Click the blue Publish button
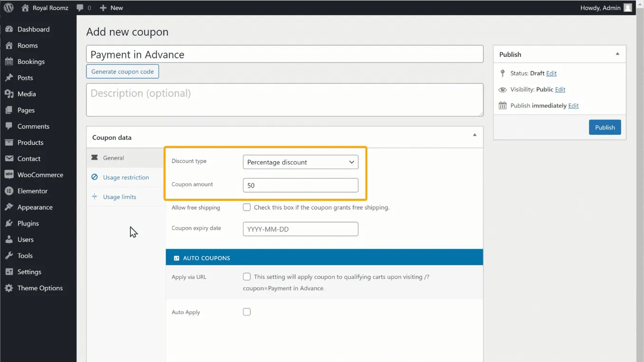Image resolution: width=644 pixels, height=362 pixels. (x=605, y=127)
